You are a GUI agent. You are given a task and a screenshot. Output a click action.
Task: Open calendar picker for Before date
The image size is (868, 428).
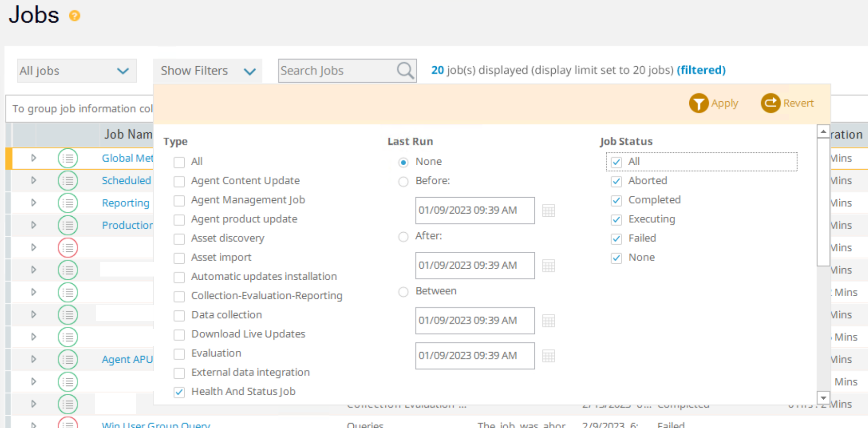point(548,211)
